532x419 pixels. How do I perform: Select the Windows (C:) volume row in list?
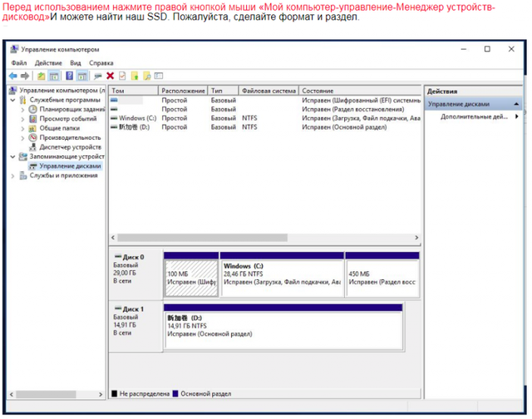[x=133, y=118]
